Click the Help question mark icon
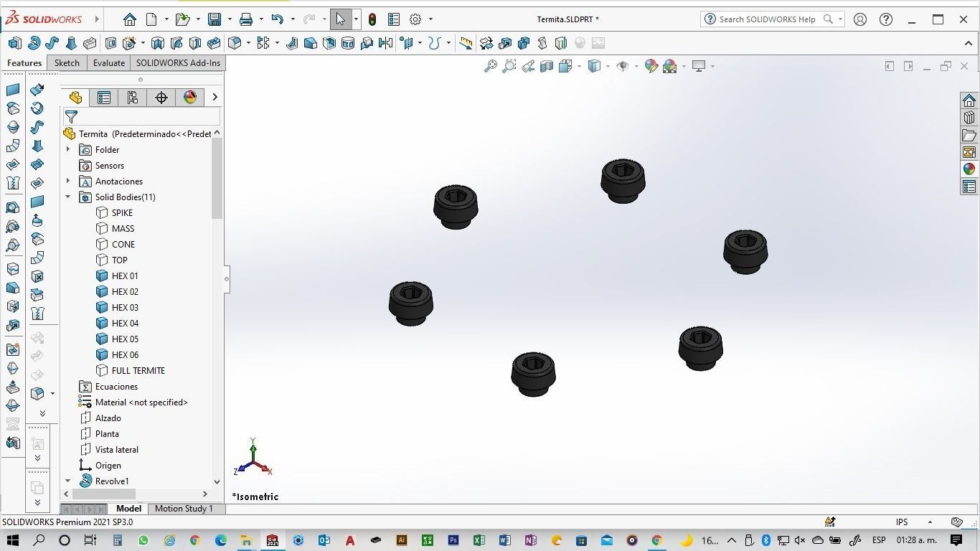The image size is (980, 551). click(886, 19)
